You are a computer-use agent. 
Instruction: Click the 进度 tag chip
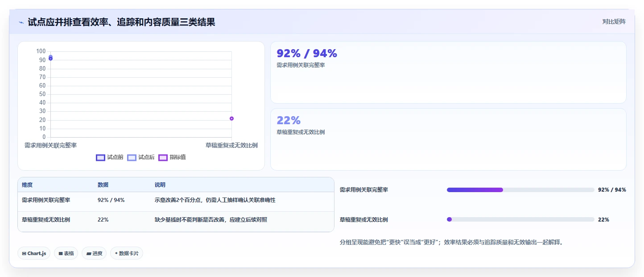coord(94,253)
